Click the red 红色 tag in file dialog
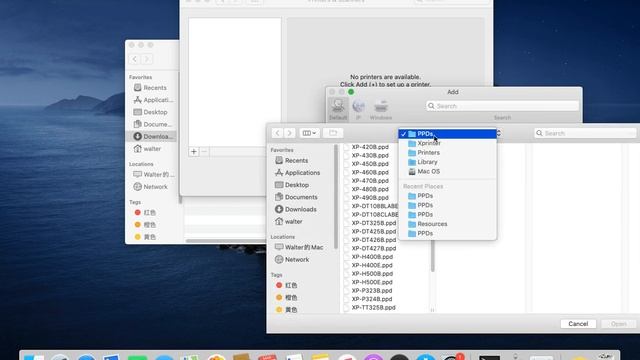Image resolution: width=640 pixels, height=360 pixels. pos(286,285)
